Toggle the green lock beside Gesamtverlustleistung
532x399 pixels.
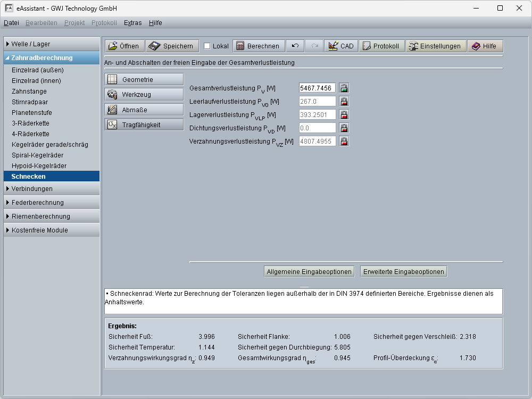pos(344,88)
